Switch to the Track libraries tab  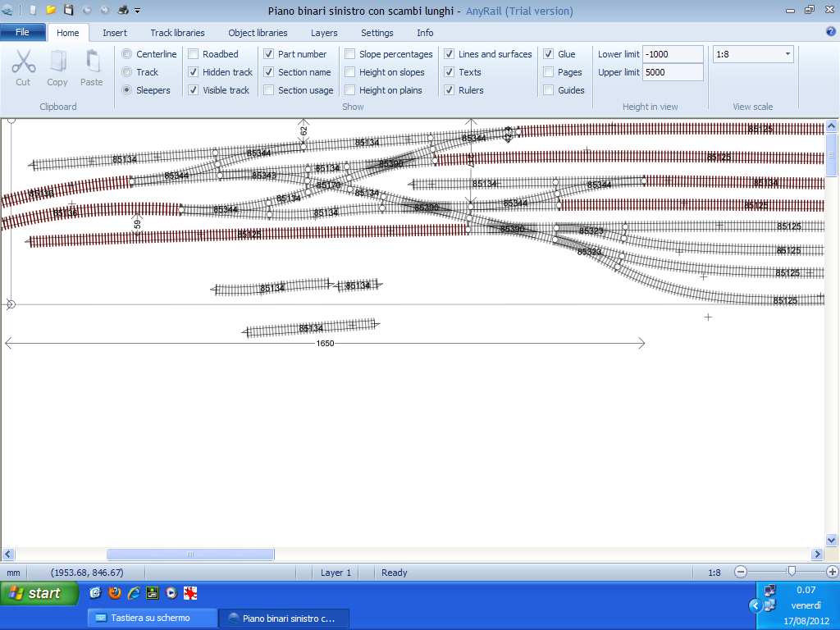177,33
